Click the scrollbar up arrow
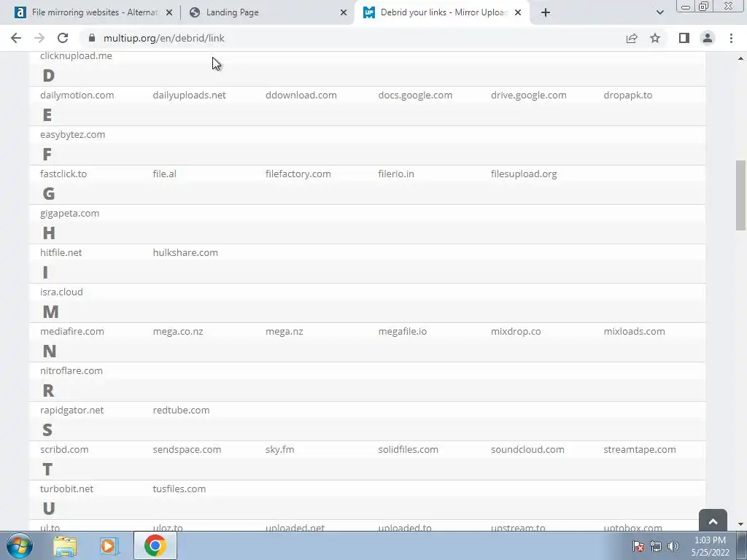 [x=741, y=58]
